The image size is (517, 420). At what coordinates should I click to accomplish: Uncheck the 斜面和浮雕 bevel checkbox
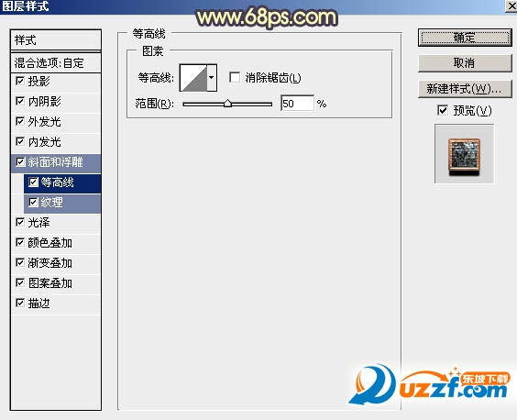20,161
